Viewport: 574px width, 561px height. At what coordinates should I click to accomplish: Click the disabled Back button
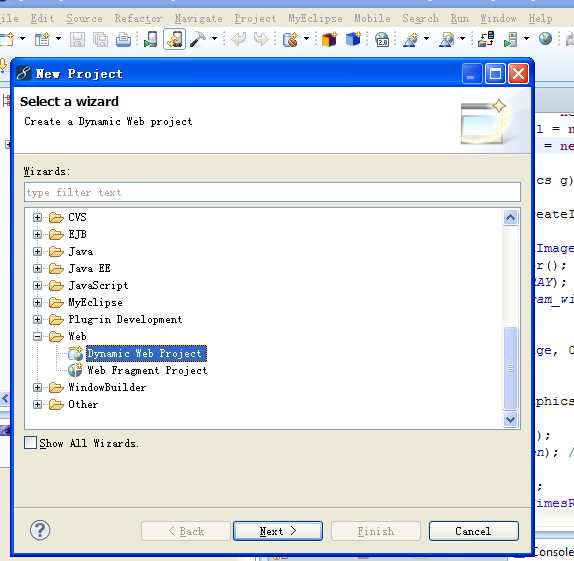click(186, 531)
